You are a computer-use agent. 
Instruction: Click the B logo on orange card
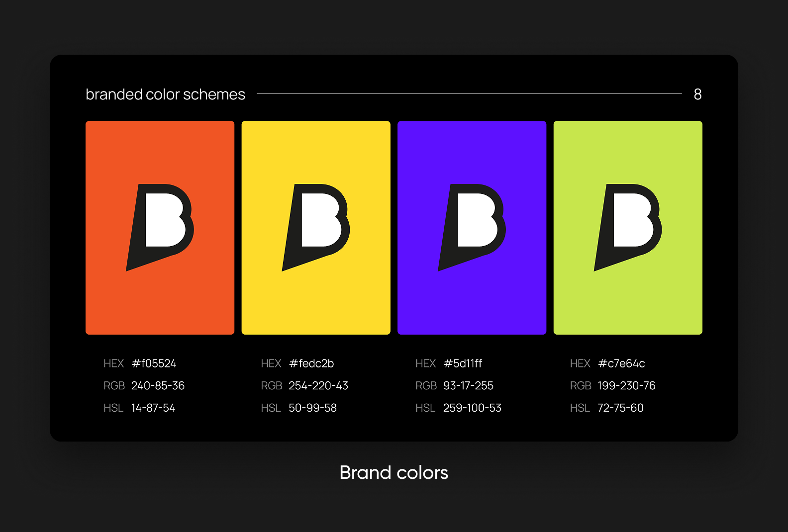[x=160, y=228]
